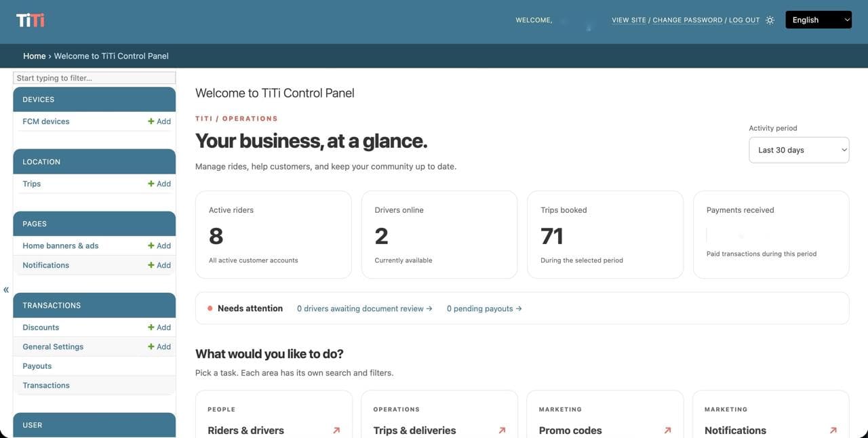The width and height of the screenshot is (868, 438).
Task: Open the View Site link
Action: 629,20
